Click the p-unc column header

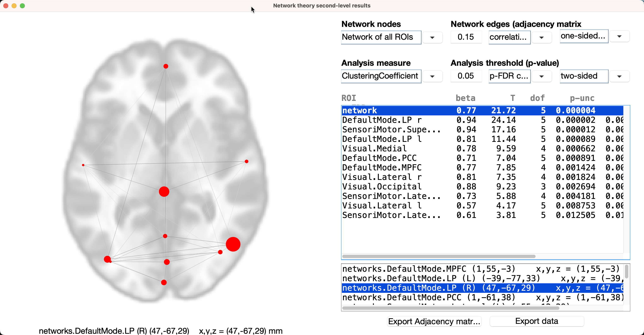(582, 98)
